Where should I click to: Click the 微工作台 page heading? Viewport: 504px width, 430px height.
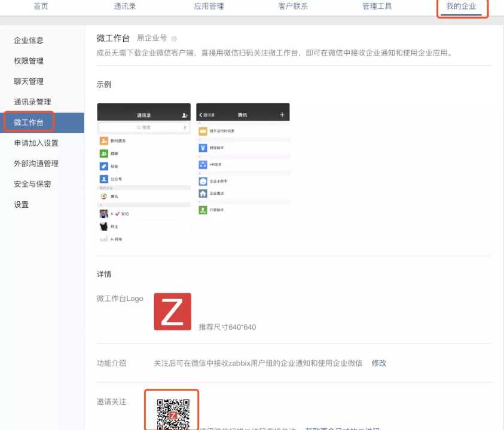click(x=113, y=39)
